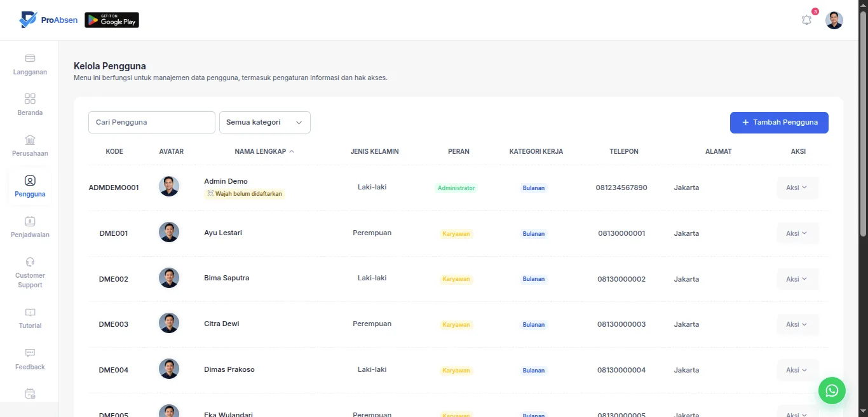
Task: Open Perusahaan sidebar item
Action: pyautogui.click(x=30, y=146)
